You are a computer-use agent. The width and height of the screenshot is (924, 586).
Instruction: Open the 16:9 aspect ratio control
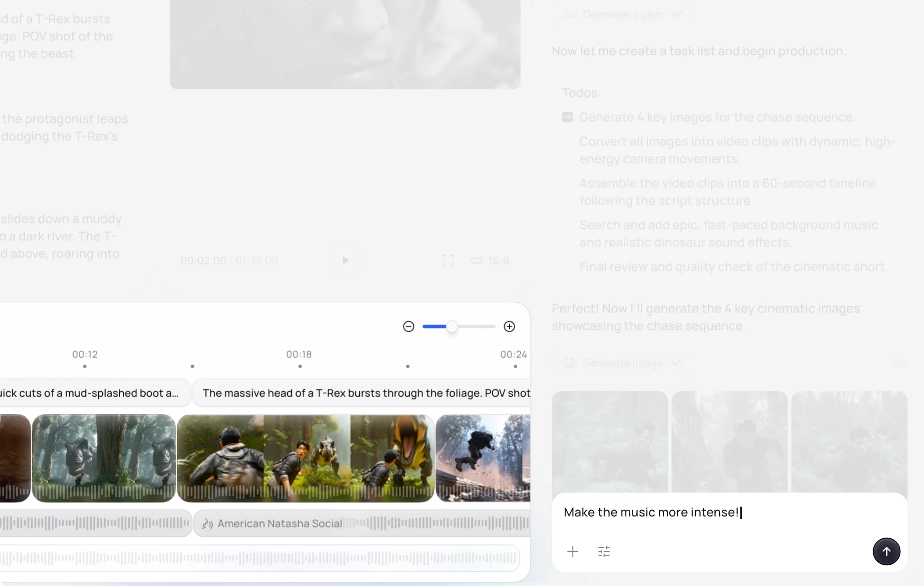tap(489, 260)
